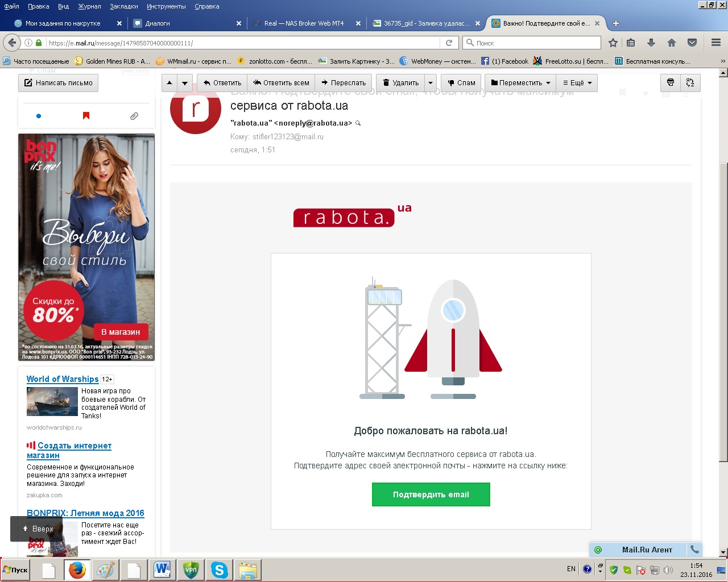Open the Инструменты menu

click(x=166, y=6)
